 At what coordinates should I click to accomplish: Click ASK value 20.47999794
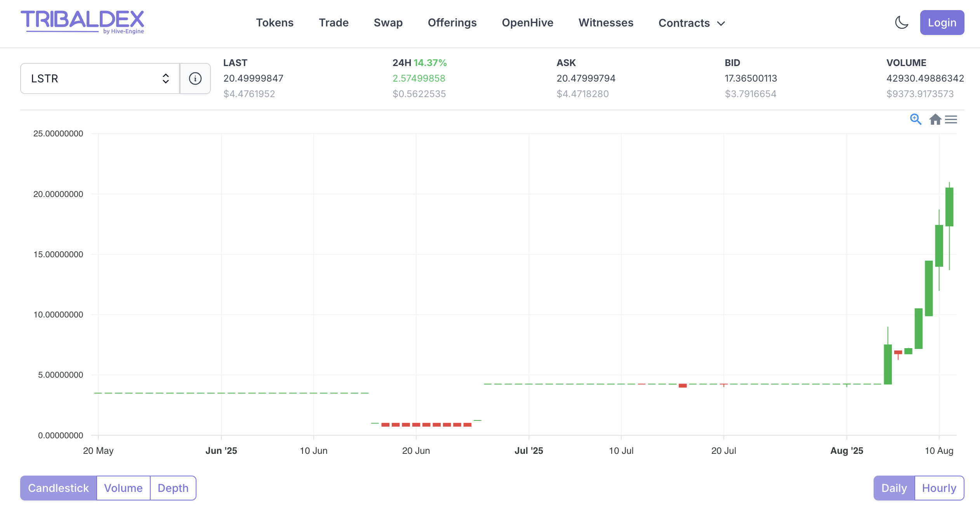586,78
